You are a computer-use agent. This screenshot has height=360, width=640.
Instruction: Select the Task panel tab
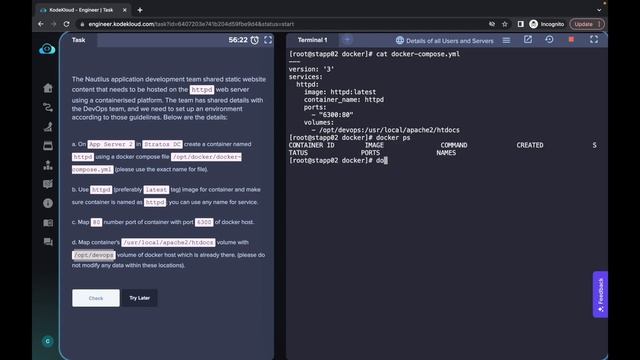[78, 40]
